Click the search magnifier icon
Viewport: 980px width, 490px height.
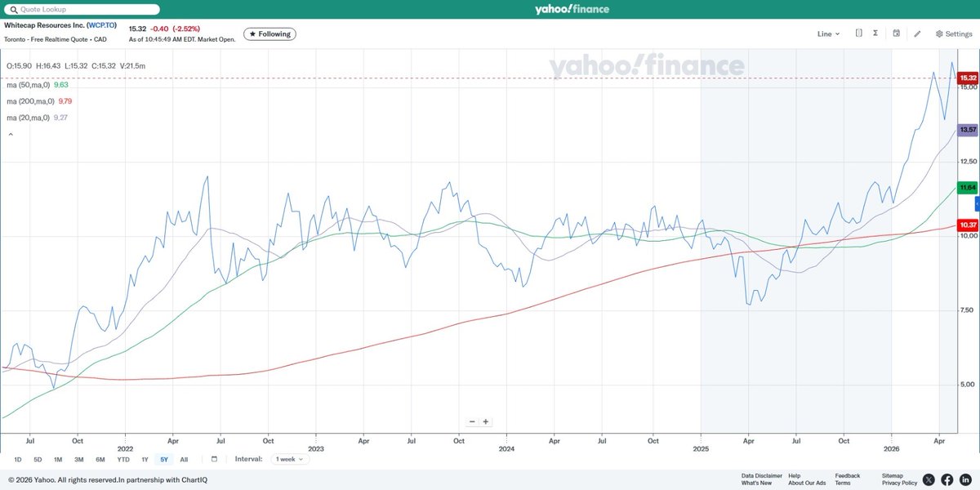[13, 9]
